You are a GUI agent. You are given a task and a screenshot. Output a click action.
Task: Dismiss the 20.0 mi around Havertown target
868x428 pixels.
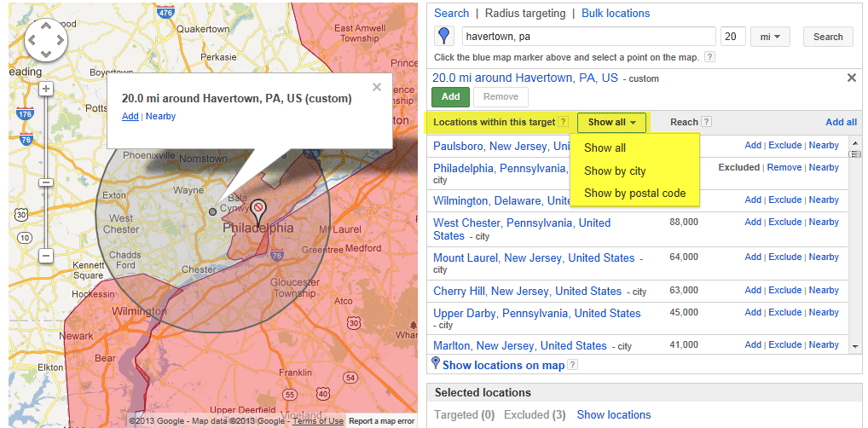852,78
